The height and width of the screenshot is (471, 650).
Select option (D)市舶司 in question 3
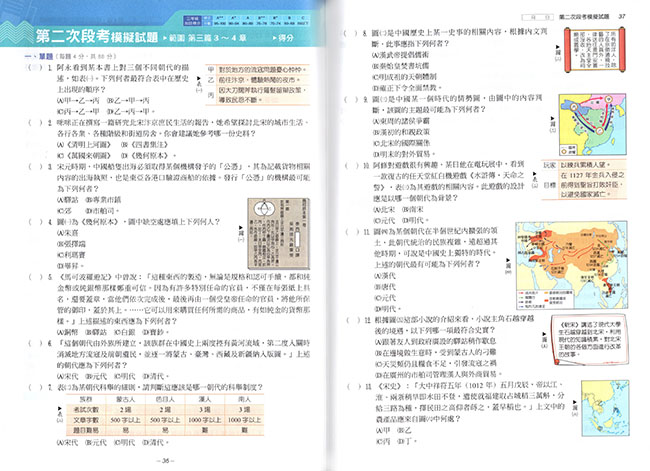[x=101, y=211]
